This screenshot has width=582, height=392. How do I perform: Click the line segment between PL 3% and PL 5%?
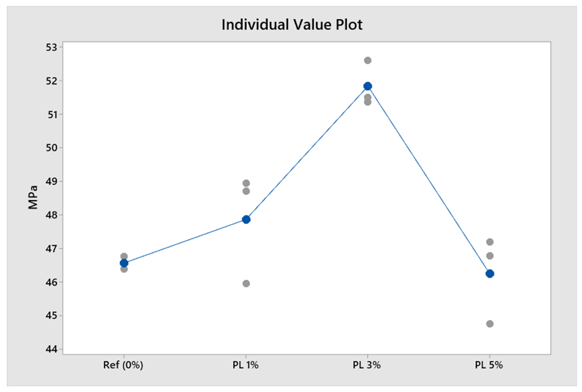[x=429, y=180]
